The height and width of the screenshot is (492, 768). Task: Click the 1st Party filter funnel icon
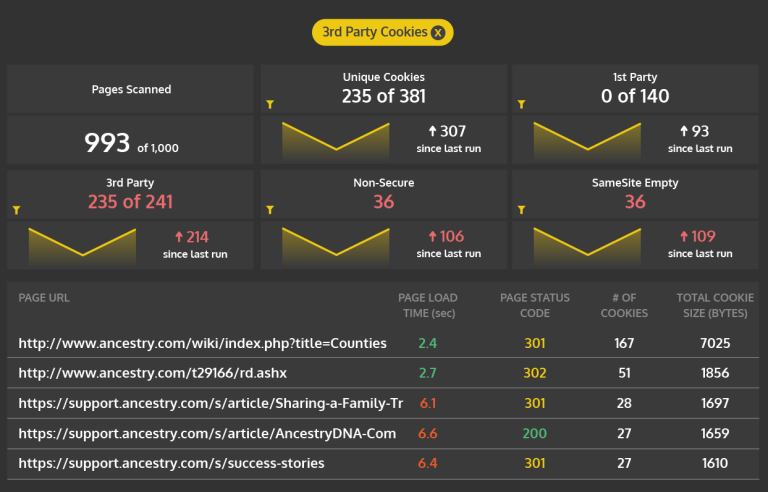(521, 104)
